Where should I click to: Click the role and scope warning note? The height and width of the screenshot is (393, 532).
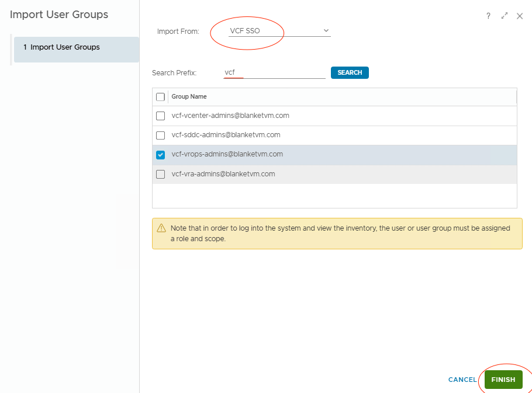340,234
